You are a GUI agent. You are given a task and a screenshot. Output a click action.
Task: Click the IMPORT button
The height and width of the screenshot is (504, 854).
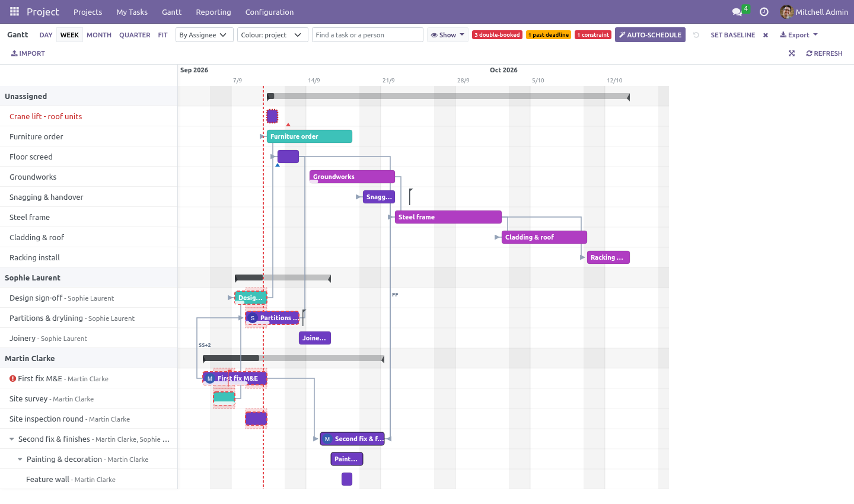28,53
